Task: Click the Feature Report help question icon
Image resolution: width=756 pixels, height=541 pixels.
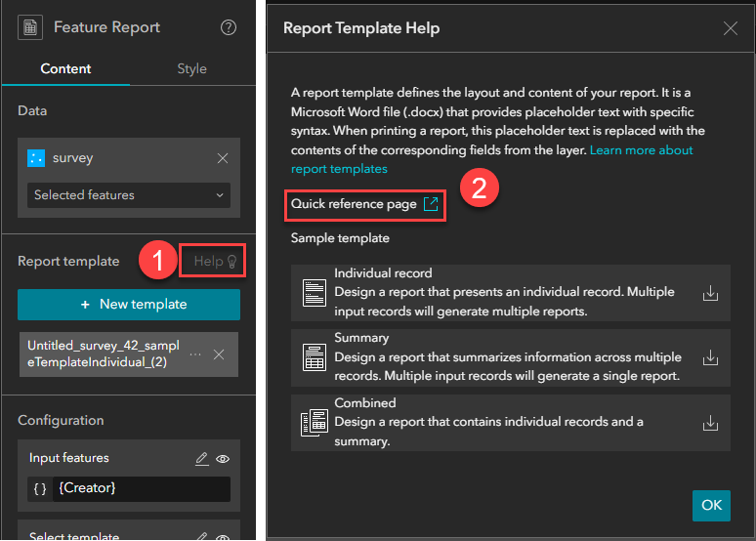Action: [228, 27]
